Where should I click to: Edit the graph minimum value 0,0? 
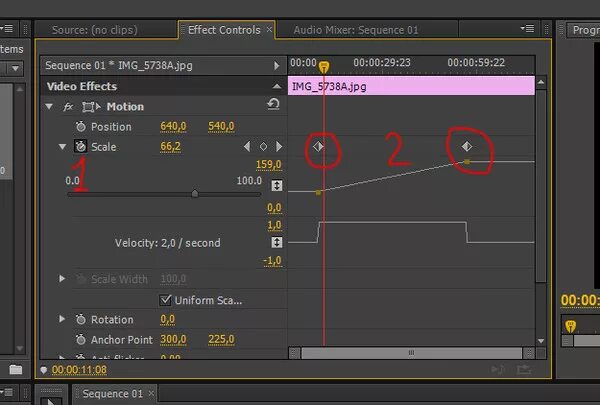(274, 208)
